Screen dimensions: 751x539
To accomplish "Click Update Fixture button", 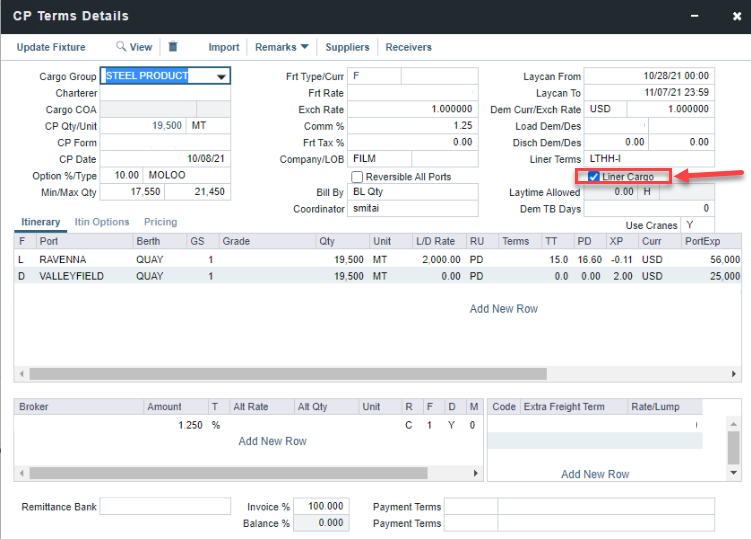I will click(51, 47).
